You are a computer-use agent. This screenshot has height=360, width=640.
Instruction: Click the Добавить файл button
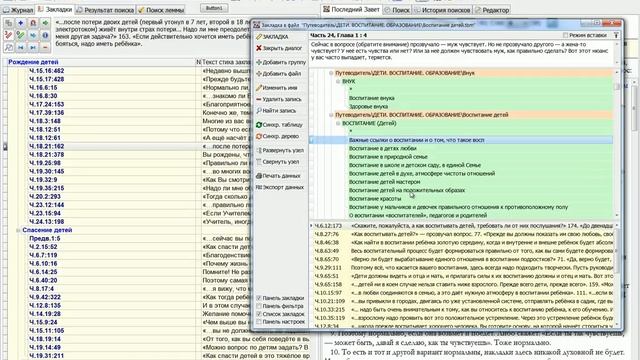click(280, 73)
